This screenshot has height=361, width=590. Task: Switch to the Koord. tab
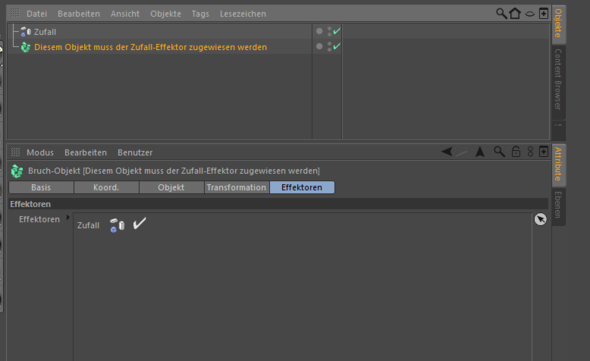106,187
